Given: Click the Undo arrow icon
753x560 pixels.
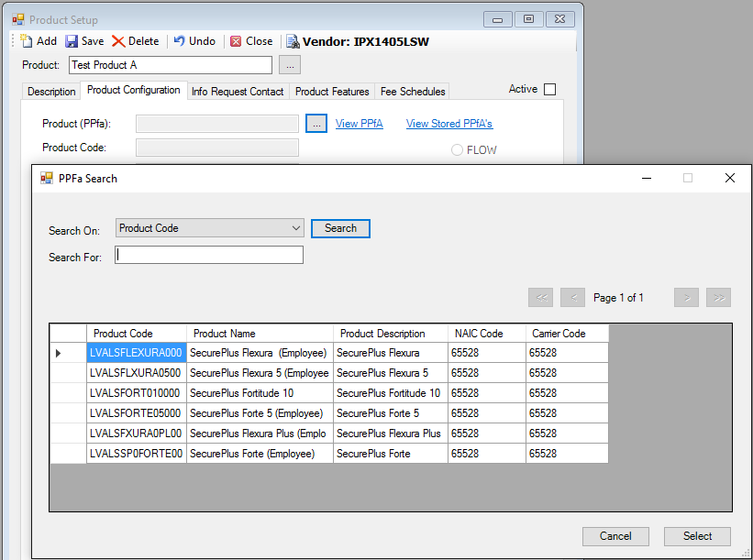Looking at the screenshot, I should tap(180, 41).
